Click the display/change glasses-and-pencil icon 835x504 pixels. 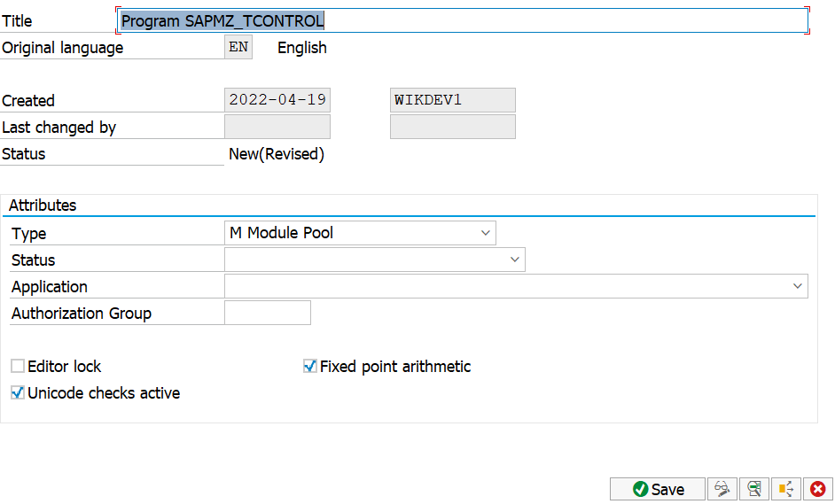[722, 489]
